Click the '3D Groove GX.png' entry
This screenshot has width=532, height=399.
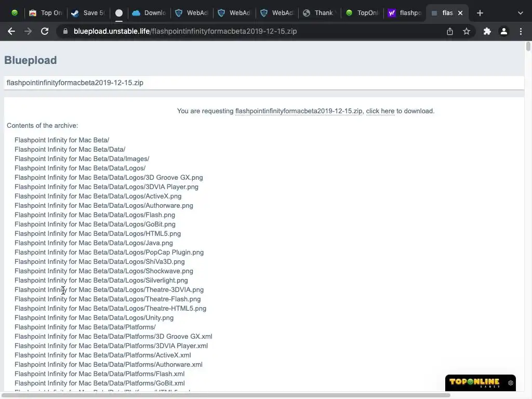(109, 178)
